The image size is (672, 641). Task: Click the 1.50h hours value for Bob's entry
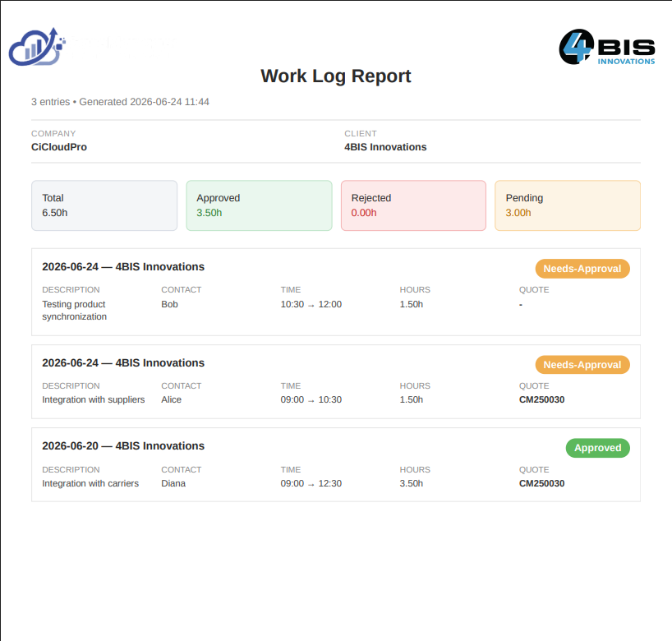pyautogui.click(x=411, y=304)
